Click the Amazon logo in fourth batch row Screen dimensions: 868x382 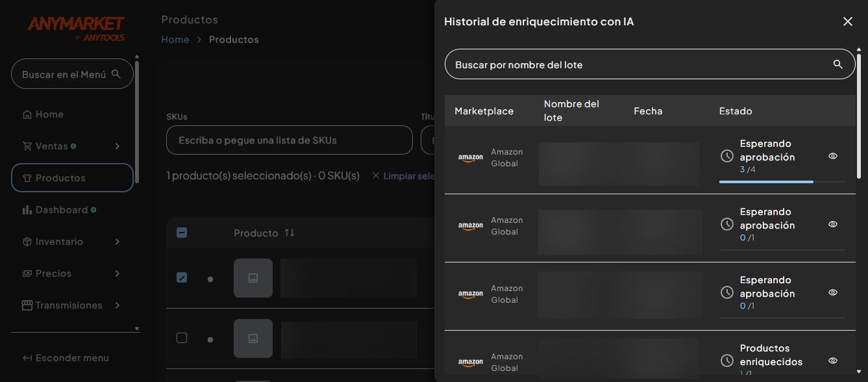click(x=471, y=363)
